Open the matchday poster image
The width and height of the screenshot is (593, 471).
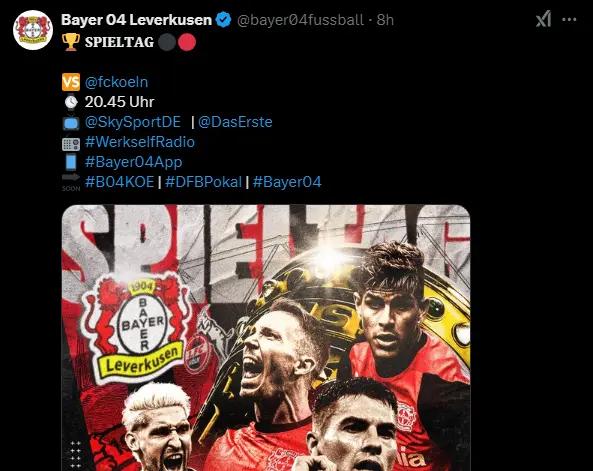(x=266, y=338)
